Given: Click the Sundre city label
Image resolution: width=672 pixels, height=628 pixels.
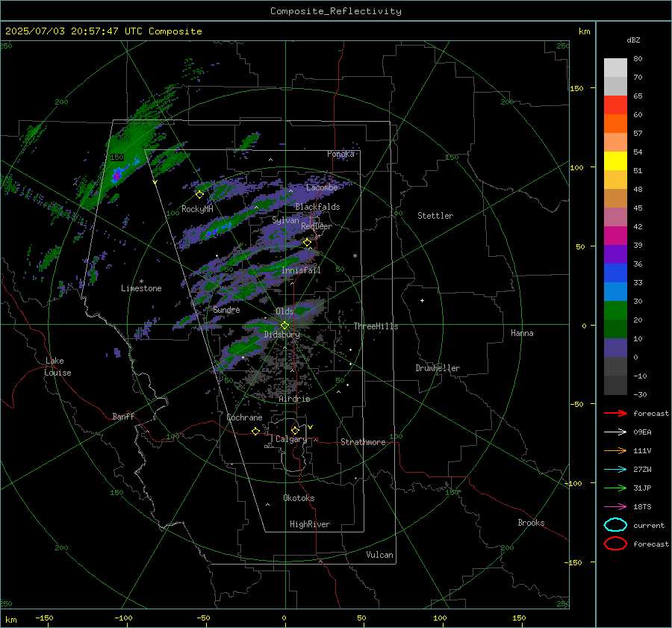Looking at the screenshot, I should (x=226, y=310).
